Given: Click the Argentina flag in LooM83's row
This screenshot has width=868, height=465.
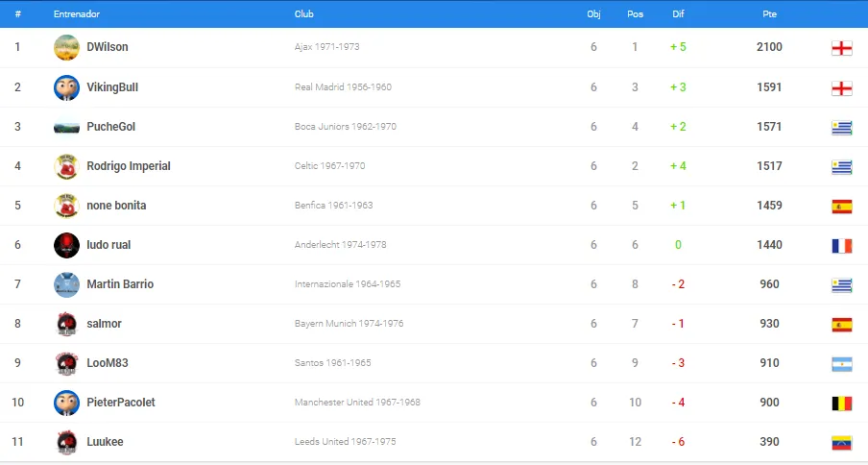Looking at the screenshot, I should point(841,364).
